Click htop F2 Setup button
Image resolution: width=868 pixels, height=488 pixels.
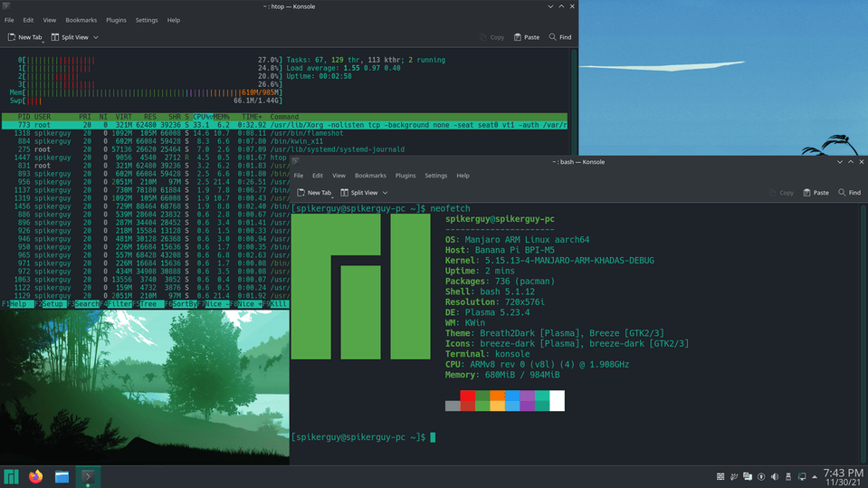coord(51,304)
